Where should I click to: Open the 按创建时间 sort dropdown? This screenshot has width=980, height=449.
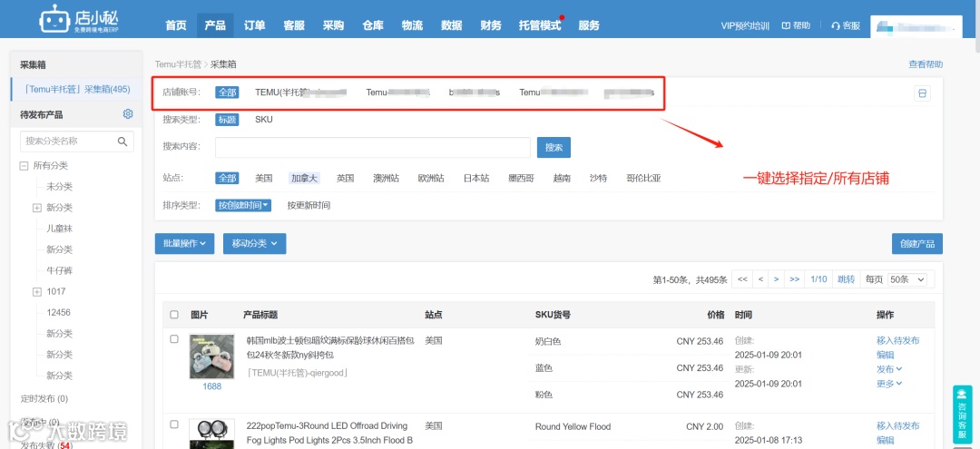pos(244,205)
